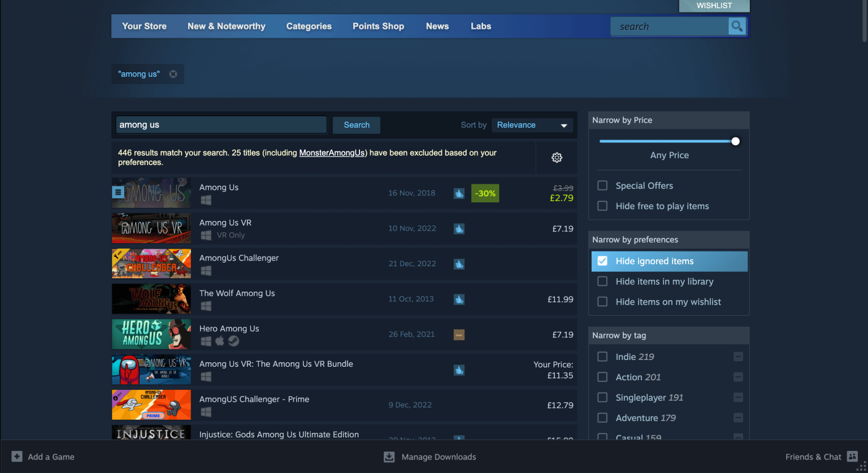Image resolution: width=868 pixels, height=473 pixels.
Task: Select the Adventure tag checkbox
Action: [602, 418]
